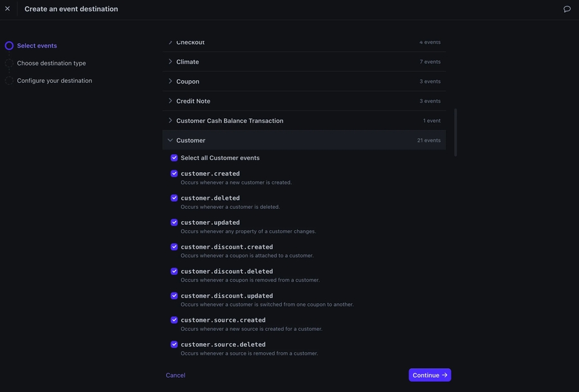Collapse the Customer events section

click(x=170, y=140)
